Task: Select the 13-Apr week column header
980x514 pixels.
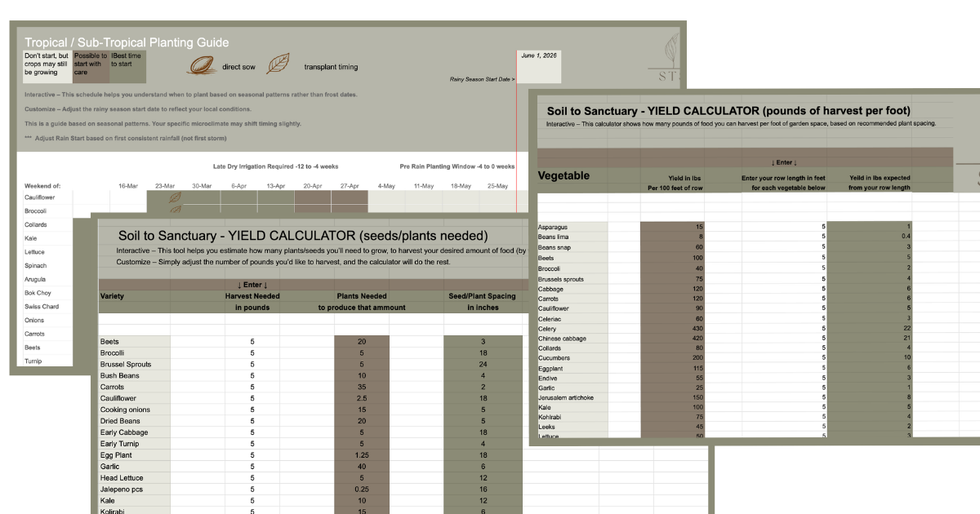Action: [x=275, y=186]
